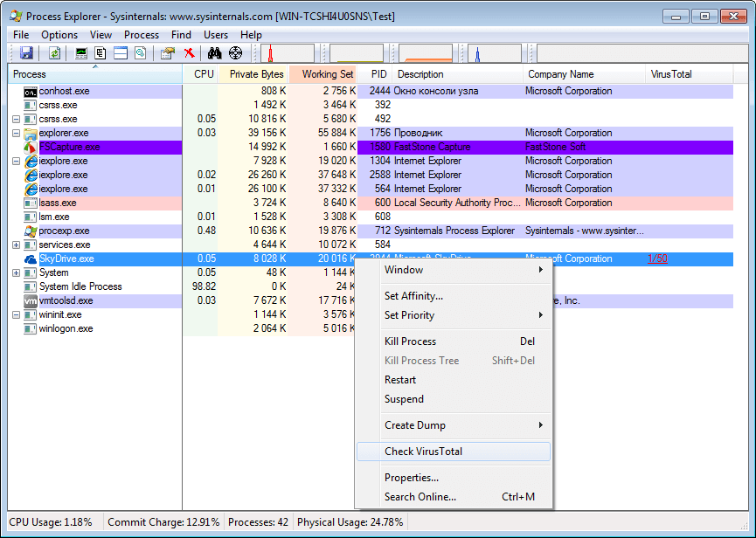Open the Window submenu in the context menu
Image resolution: width=756 pixels, height=538 pixels.
[454, 270]
